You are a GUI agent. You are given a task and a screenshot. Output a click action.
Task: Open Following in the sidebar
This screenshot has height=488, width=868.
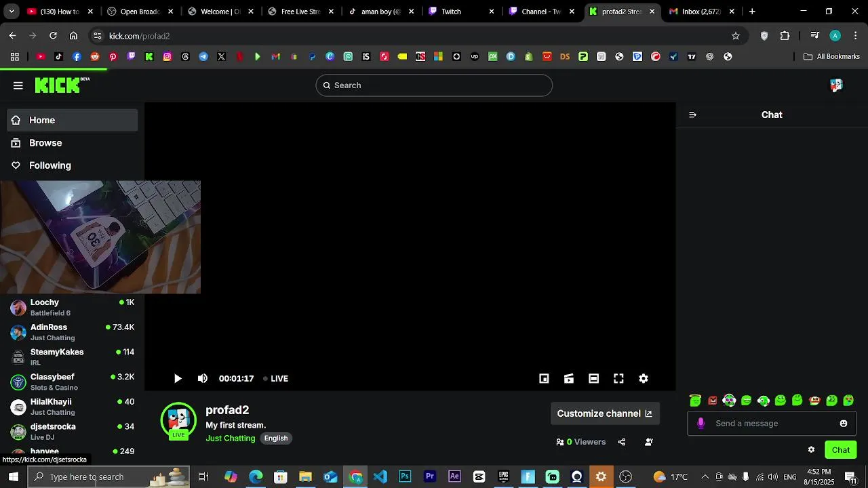73,165
